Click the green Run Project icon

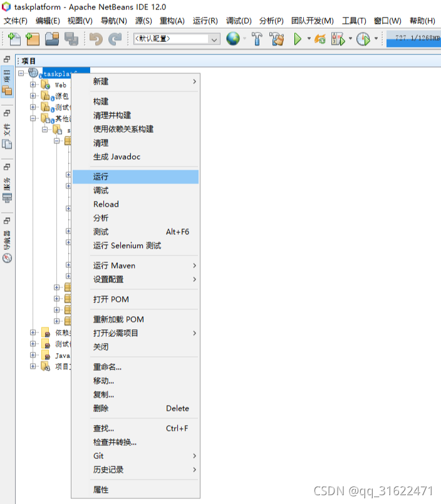pyautogui.click(x=298, y=39)
